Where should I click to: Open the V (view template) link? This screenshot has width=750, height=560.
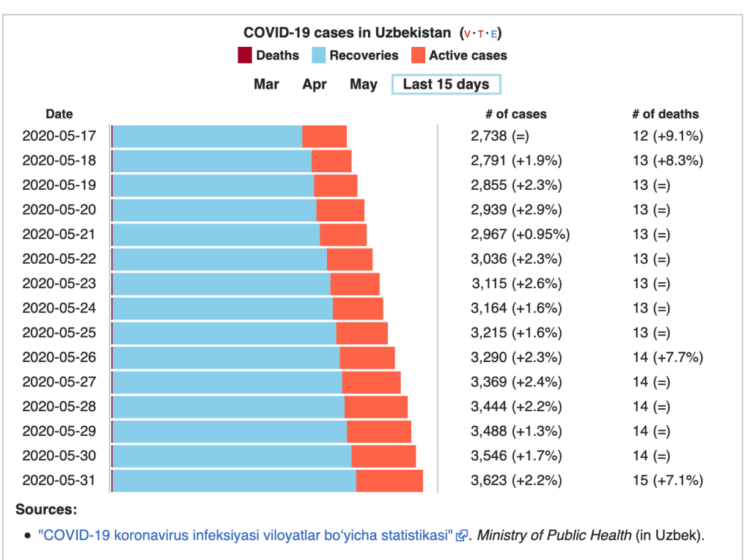(468, 34)
